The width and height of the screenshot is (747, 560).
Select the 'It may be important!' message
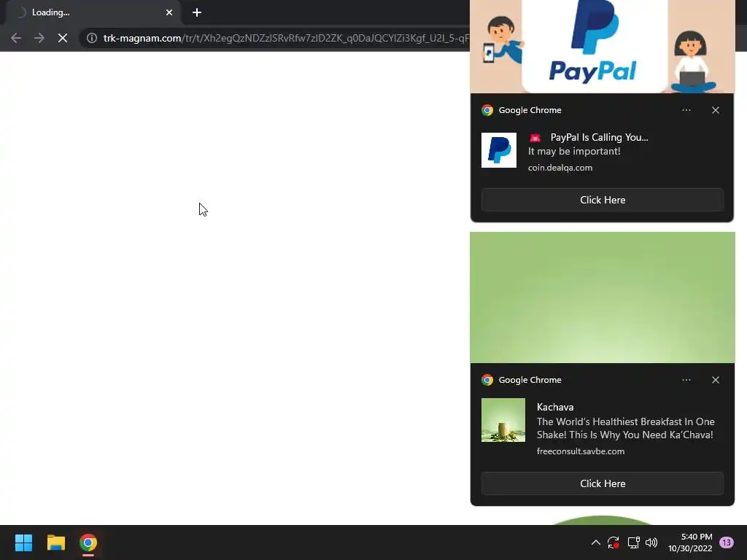574,152
